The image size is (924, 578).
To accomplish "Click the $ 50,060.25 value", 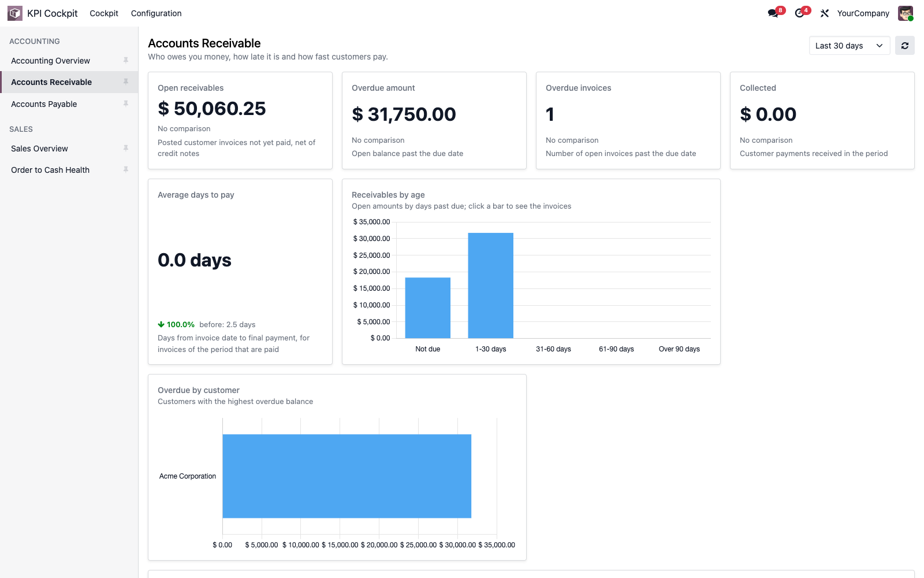I will coord(212,109).
